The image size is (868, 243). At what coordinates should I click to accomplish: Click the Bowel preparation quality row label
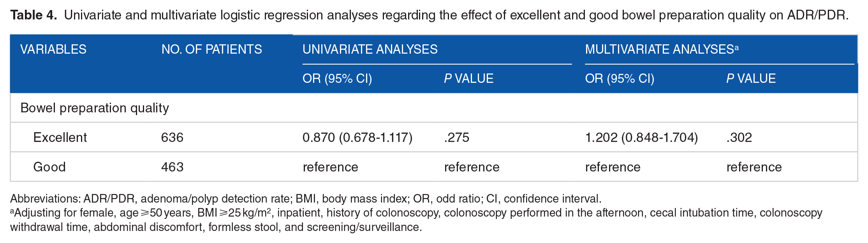point(95,108)
